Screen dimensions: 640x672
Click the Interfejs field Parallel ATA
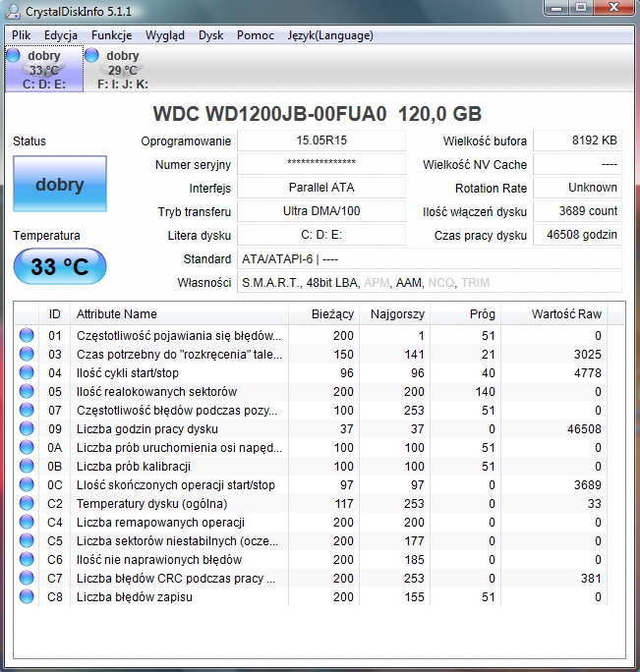[x=321, y=188]
